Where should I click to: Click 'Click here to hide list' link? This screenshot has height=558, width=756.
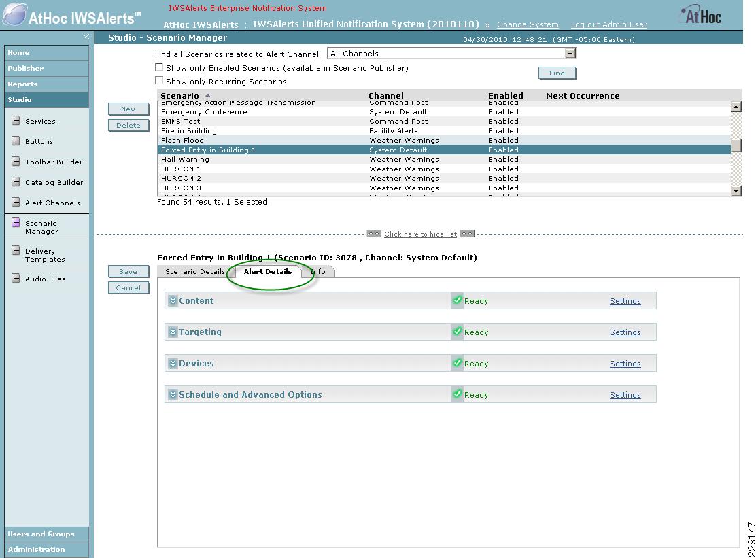pos(420,234)
